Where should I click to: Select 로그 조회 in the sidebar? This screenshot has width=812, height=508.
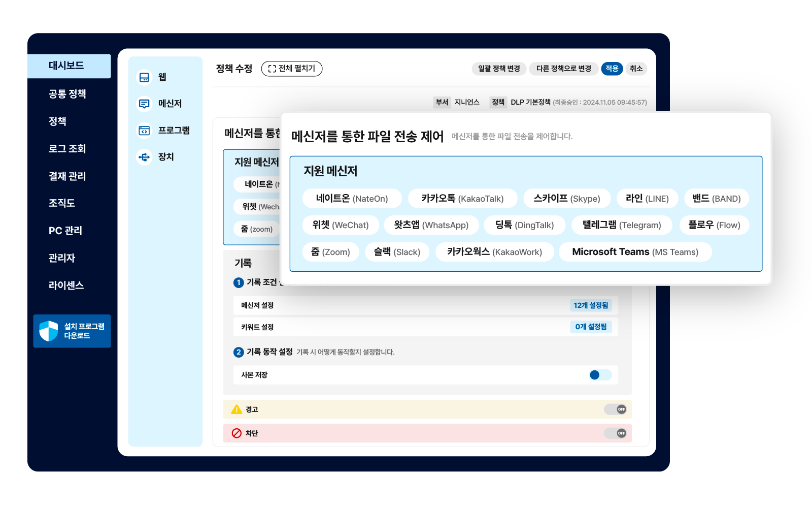67,149
